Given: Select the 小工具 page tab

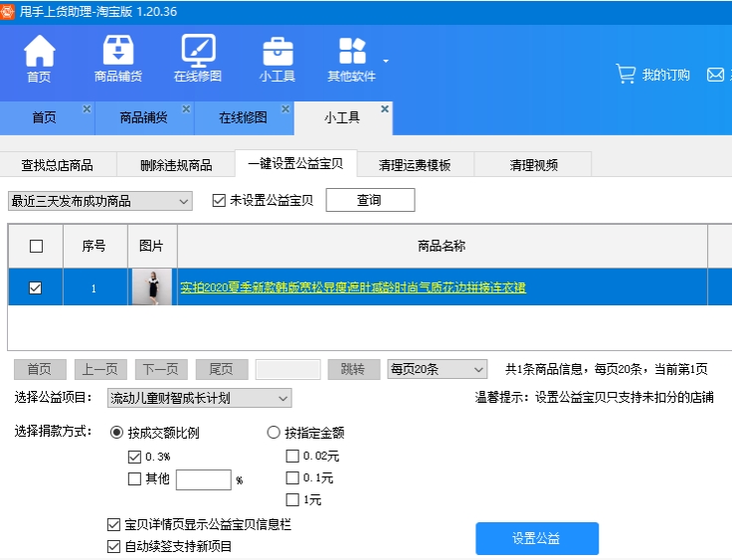Looking at the screenshot, I should [x=343, y=117].
